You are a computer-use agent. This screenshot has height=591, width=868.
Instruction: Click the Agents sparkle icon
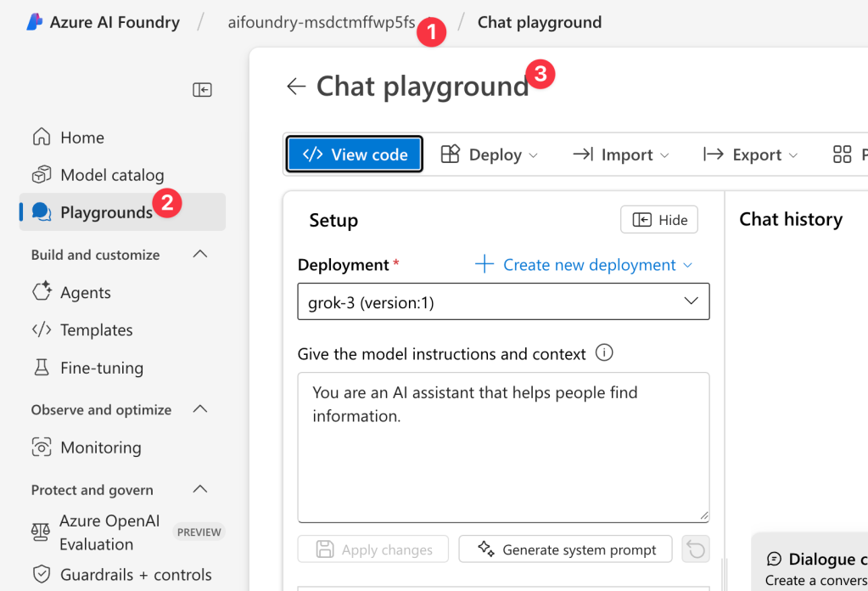pos(42,291)
